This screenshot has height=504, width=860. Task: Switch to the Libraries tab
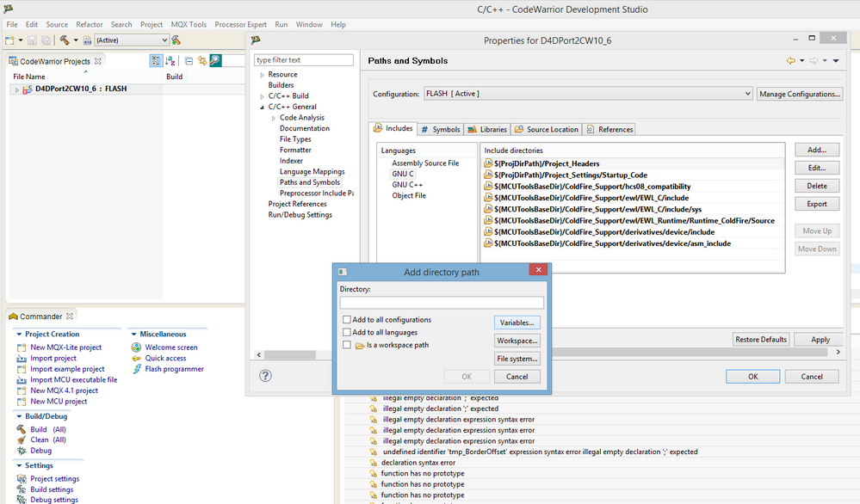pos(487,129)
